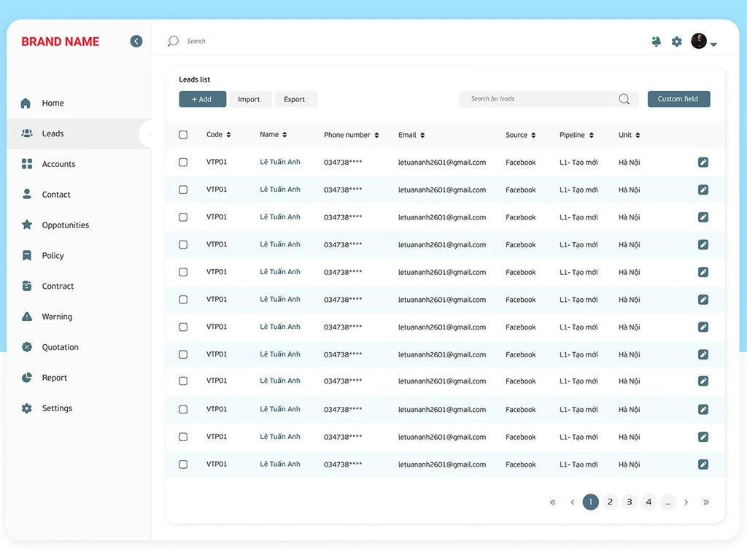
Task: Click the Report pie chart icon
Action: (x=27, y=377)
